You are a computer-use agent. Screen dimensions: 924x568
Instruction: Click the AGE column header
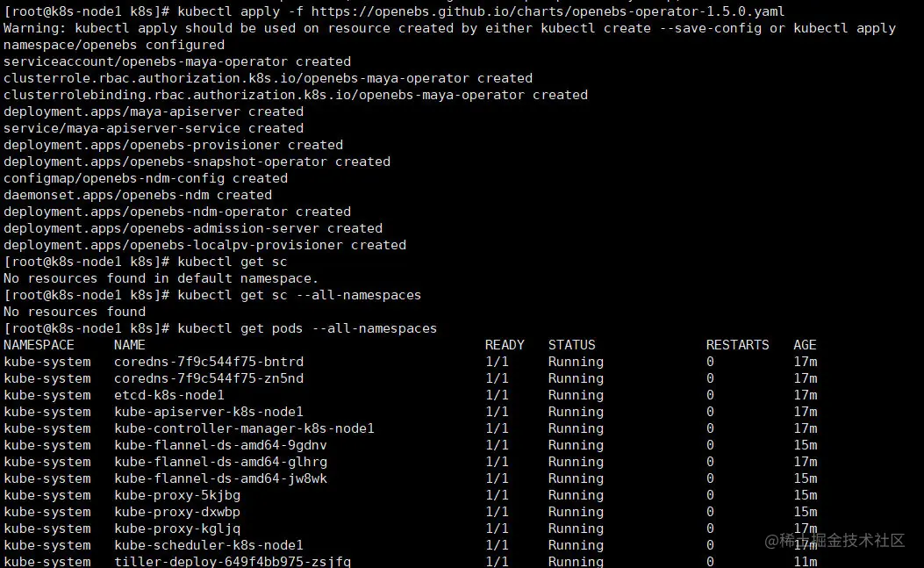(x=805, y=346)
